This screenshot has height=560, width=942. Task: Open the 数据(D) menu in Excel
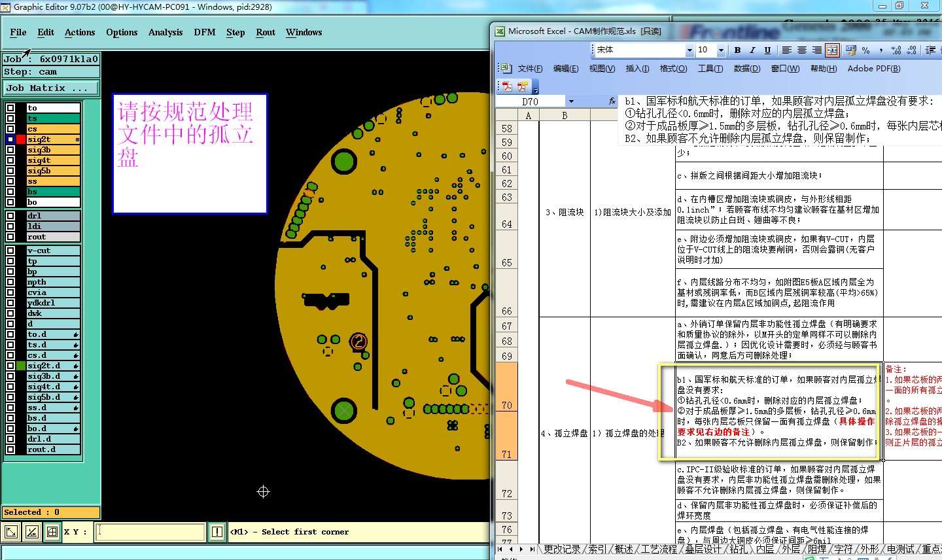pyautogui.click(x=746, y=69)
